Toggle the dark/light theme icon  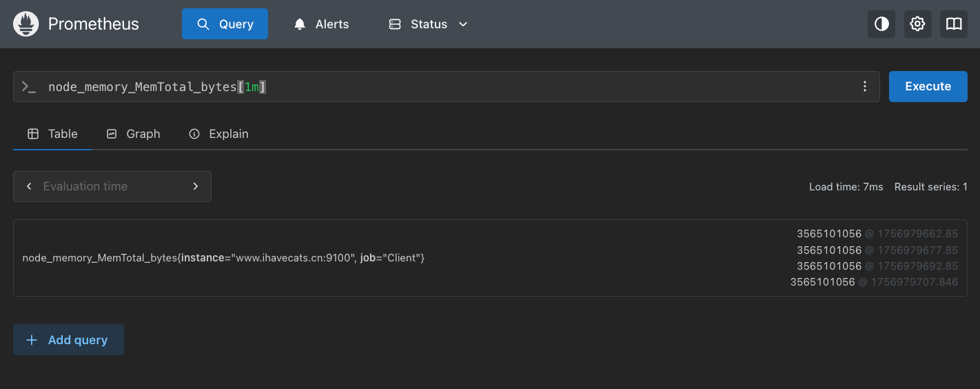(881, 24)
